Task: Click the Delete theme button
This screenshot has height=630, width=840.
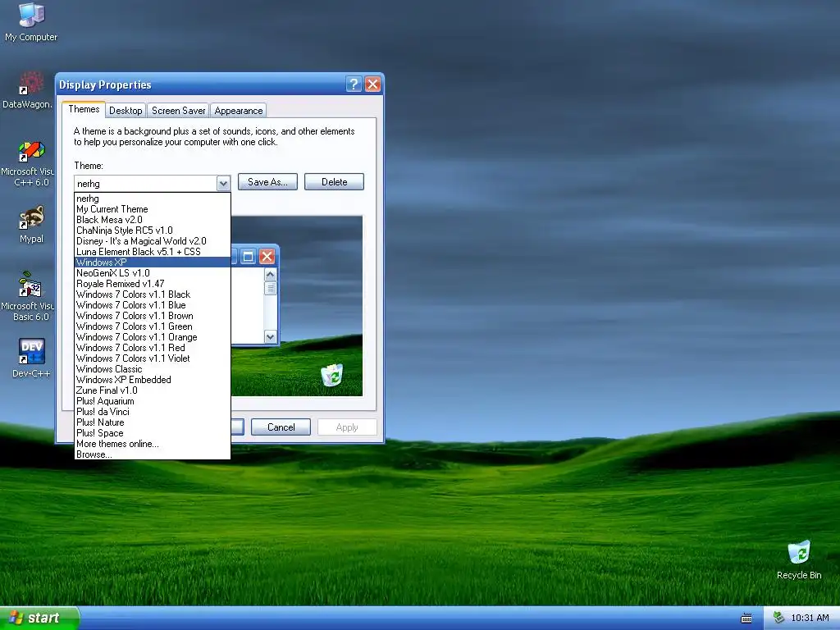Action: point(335,181)
